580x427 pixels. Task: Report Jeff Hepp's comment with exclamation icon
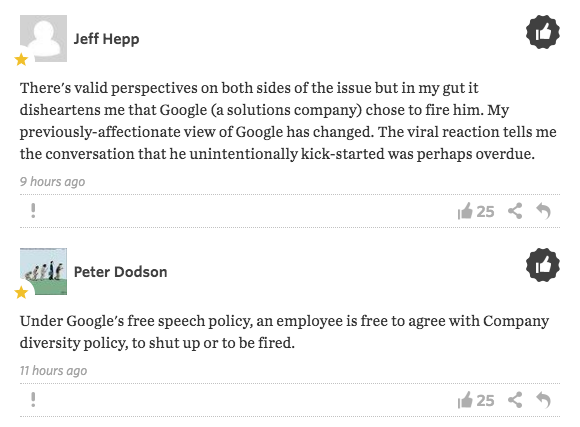click(x=33, y=211)
